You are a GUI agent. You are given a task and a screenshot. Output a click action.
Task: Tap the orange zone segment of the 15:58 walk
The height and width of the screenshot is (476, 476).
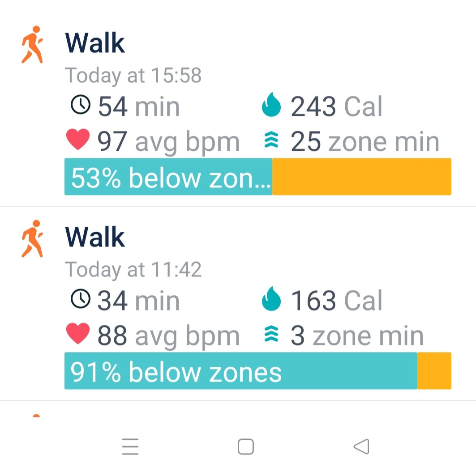(x=361, y=177)
